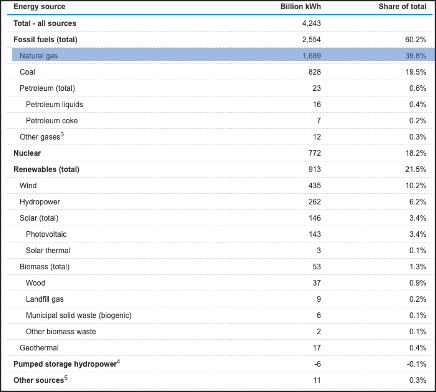Click the 913 renewables value
The image size is (436, 392).
click(315, 169)
